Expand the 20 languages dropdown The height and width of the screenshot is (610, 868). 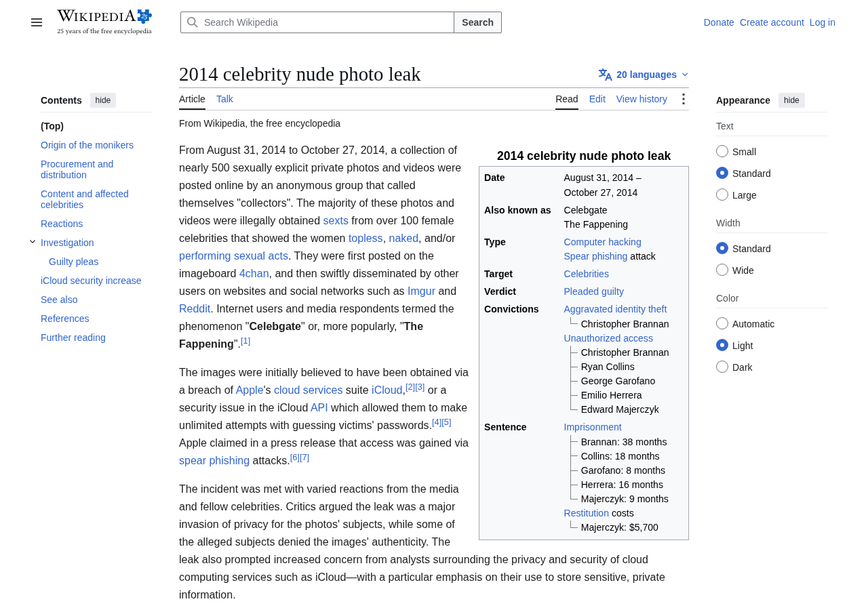[x=644, y=75]
